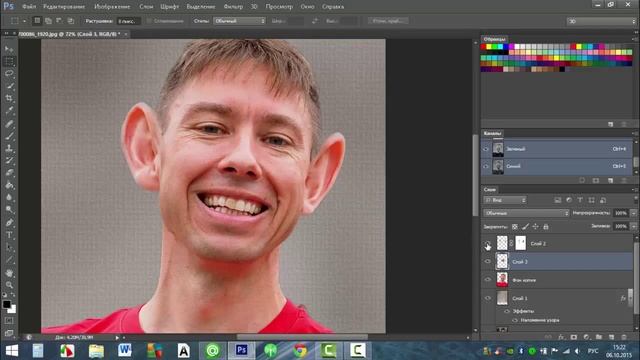Open layer filter Вид dropdown
The image size is (640, 360).
tap(505, 200)
